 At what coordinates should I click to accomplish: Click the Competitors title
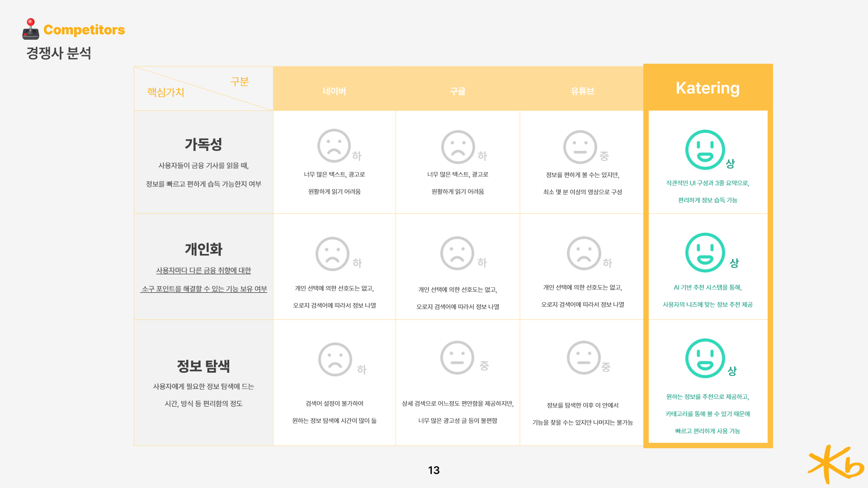tap(84, 30)
